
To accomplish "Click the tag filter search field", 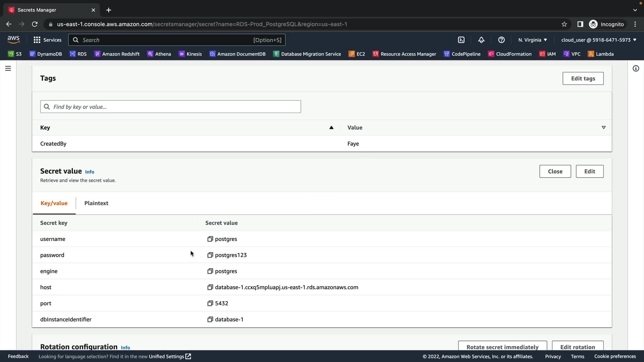I will 170,107.
